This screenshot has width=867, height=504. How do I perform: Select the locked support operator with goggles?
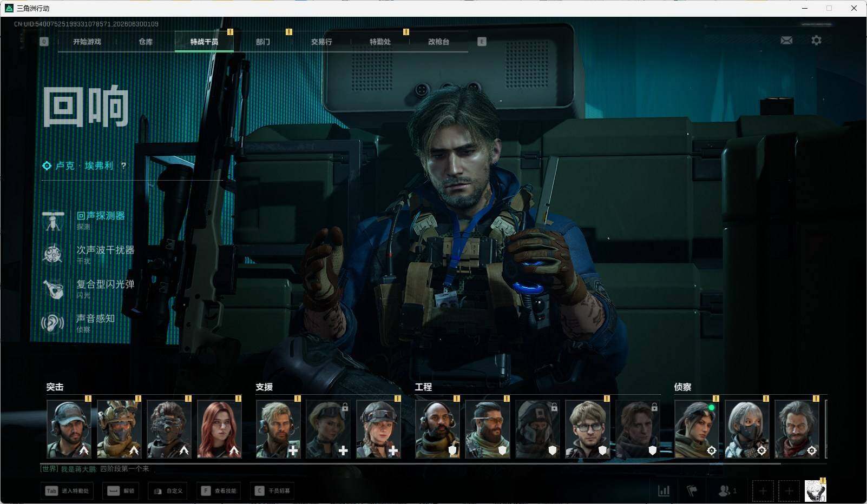tap(329, 429)
